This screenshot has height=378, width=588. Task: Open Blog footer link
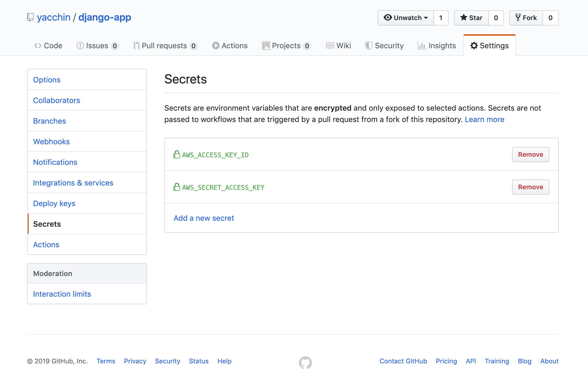(x=525, y=361)
